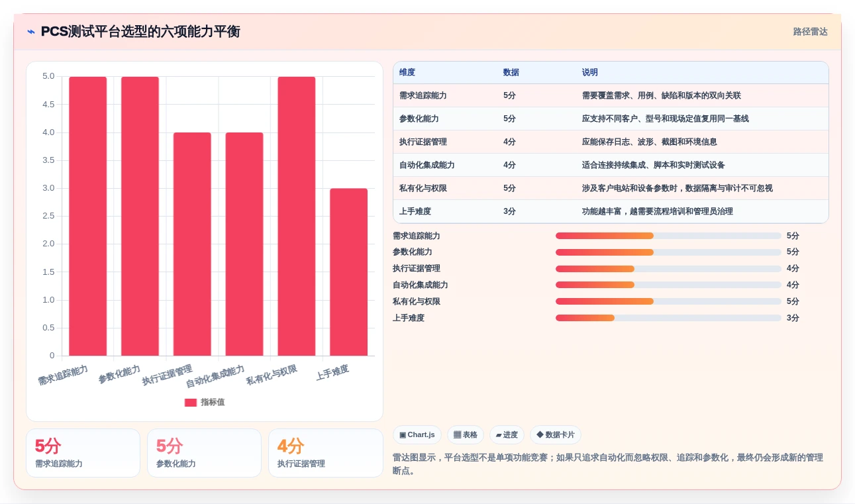The image size is (855, 504).
Task: Click the page title PCS测试平台选型的六项能力平衡
Action: coord(140,32)
